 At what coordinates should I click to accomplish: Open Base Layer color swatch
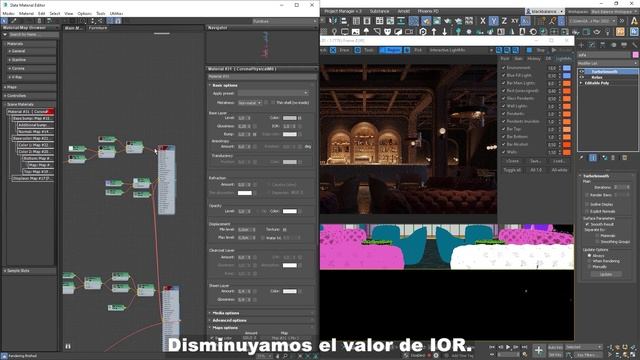289,118
